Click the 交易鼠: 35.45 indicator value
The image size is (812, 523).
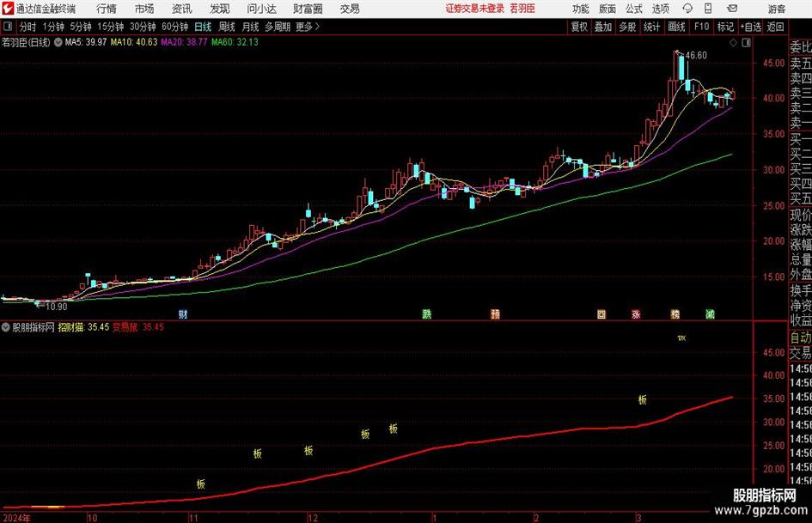[138, 327]
